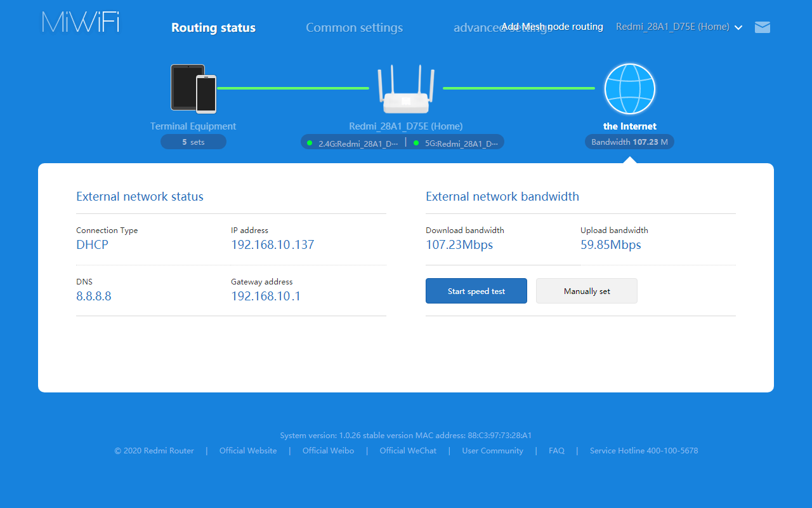Image resolution: width=812 pixels, height=508 pixels.
Task: Click the 59.85Mbps upload bandwidth value
Action: [611, 244]
